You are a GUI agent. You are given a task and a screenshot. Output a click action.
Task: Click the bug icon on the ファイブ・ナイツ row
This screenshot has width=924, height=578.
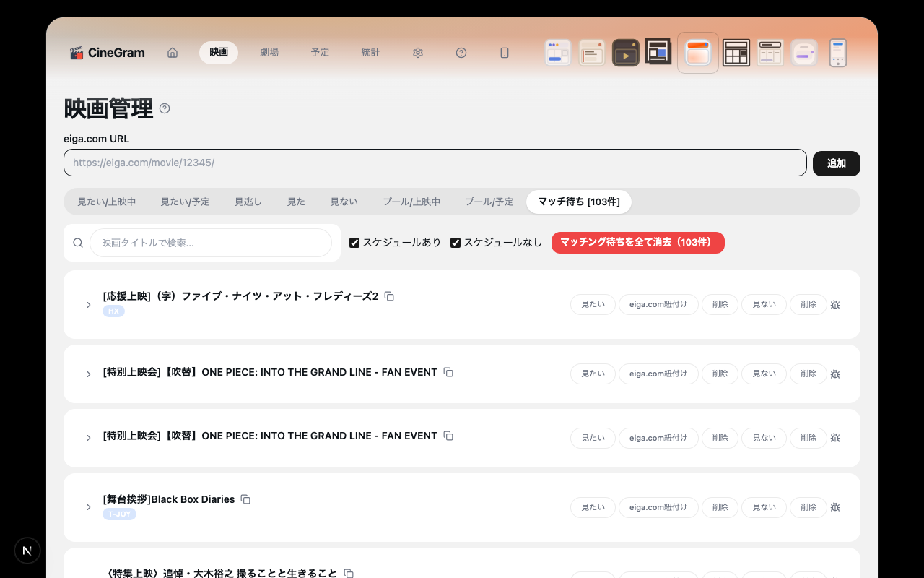(x=835, y=305)
